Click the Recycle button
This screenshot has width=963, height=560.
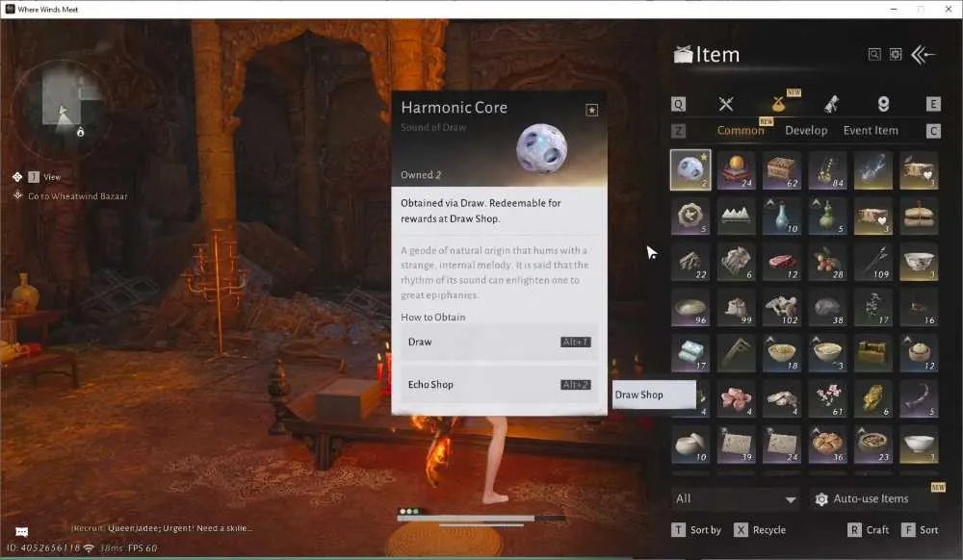pyautogui.click(x=760, y=530)
